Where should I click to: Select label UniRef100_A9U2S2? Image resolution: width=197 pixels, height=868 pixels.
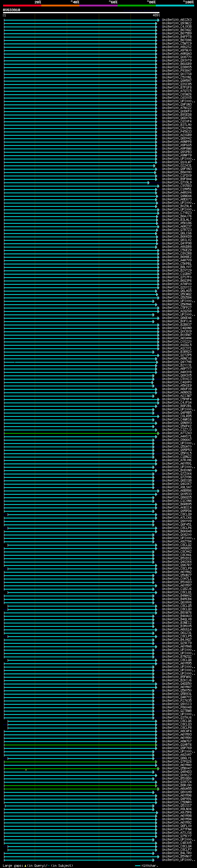[x=177, y=47]
